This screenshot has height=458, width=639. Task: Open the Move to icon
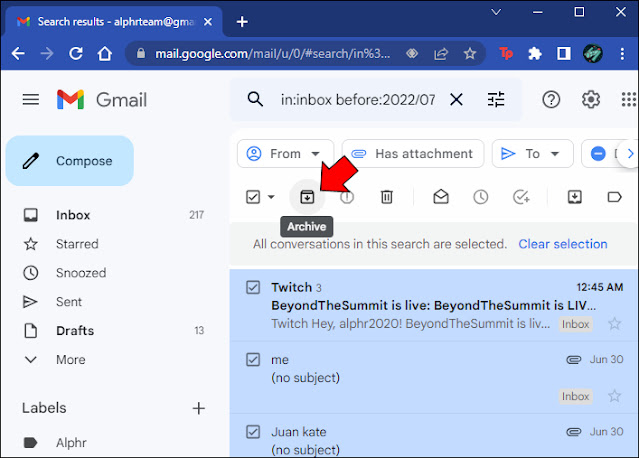pyautogui.click(x=575, y=197)
